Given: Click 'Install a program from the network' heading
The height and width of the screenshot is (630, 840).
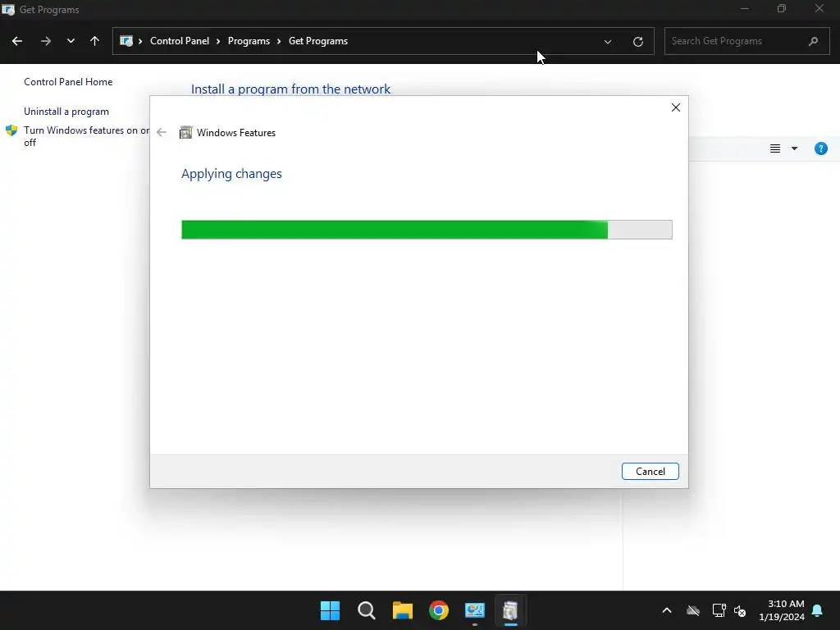Looking at the screenshot, I should click(290, 89).
